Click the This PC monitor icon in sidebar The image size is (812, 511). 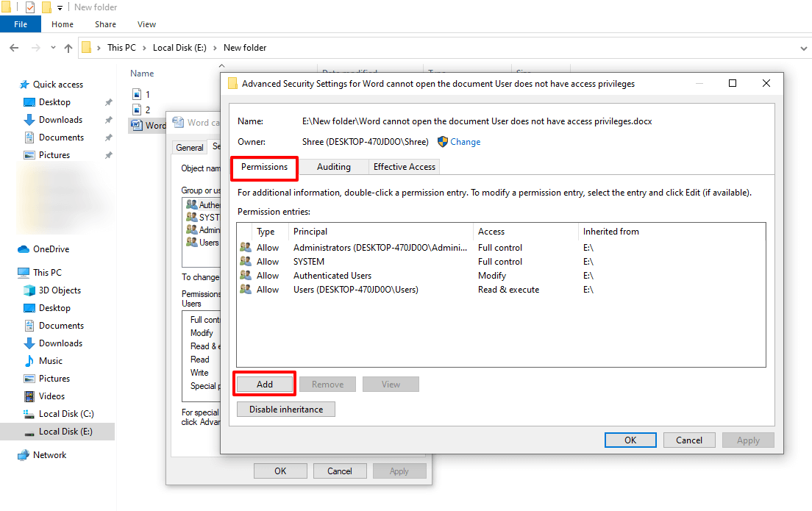[x=24, y=272]
